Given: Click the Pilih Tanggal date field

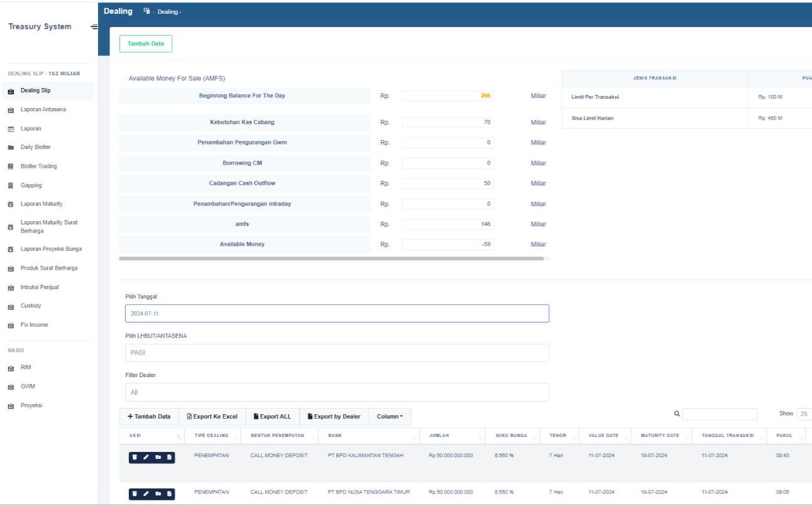Looking at the screenshot, I should (337, 313).
